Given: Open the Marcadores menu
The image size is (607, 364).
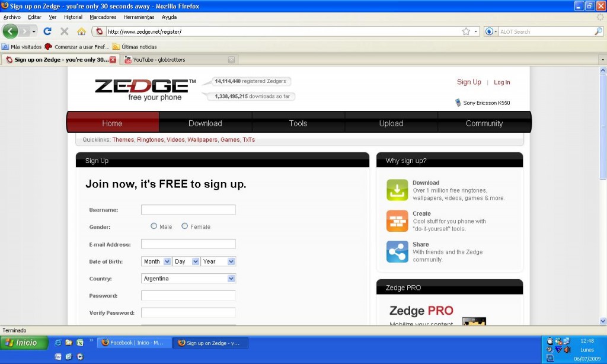Looking at the screenshot, I should [x=103, y=17].
